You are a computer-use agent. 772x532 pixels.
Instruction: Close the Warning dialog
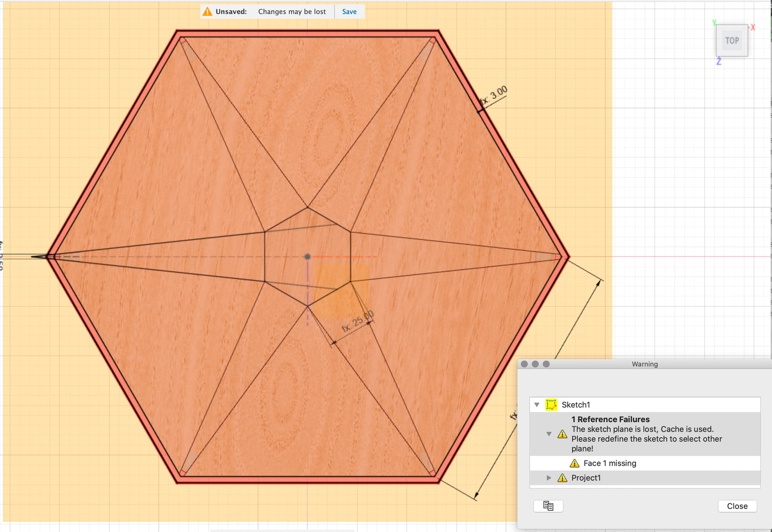737,506
